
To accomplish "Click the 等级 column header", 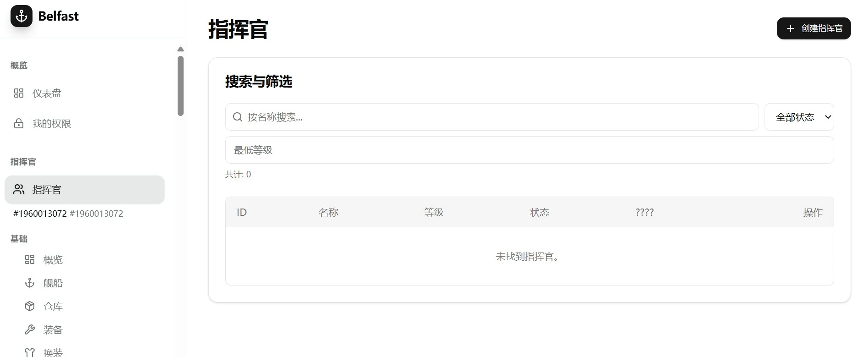I will tap(434, 212).
